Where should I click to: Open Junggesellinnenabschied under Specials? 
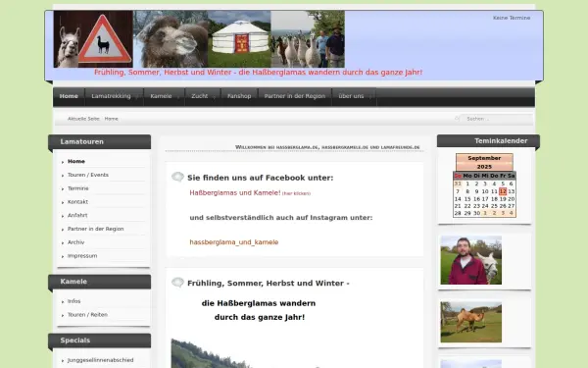pos(101,360)
